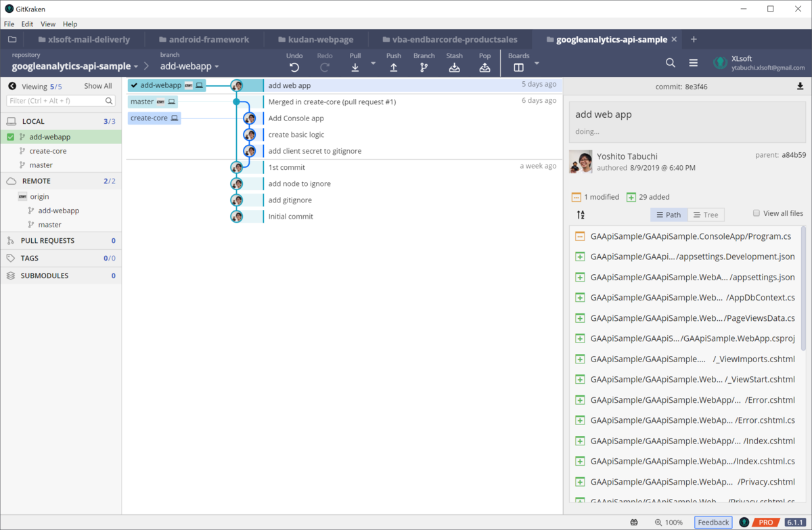The height and width of the screenshot is (530, 812).
Task: Open the Help menu
Action: click(70, 24)
